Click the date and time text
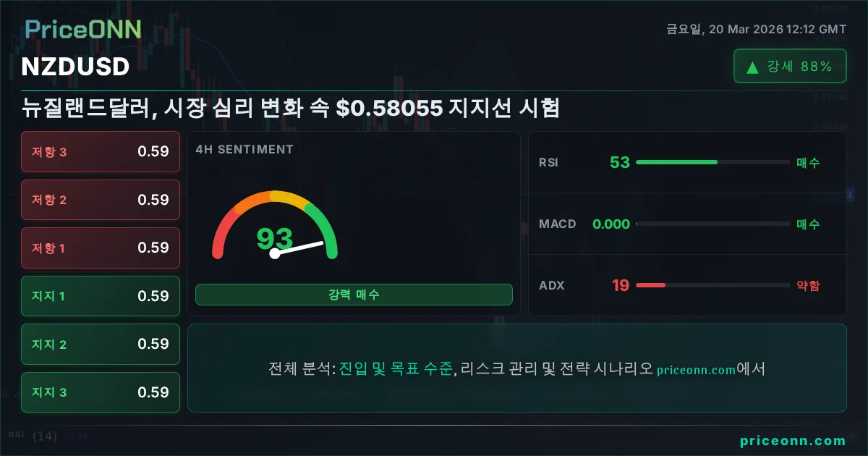 pos(756,29)
